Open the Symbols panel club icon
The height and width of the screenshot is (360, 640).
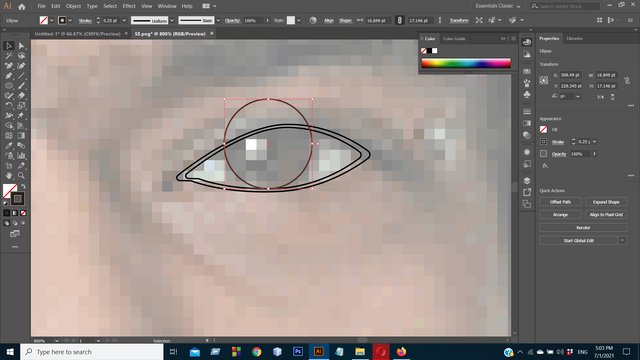(x=527, y=95)
